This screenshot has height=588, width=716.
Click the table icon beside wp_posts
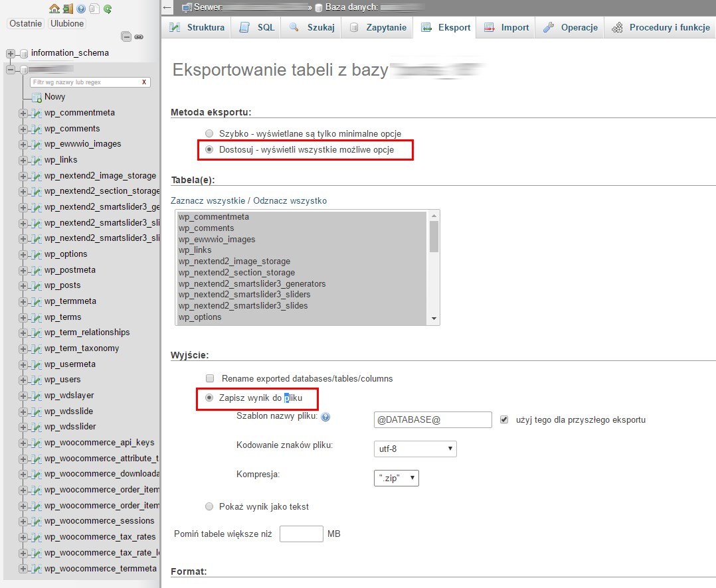(x=37, y=286)
